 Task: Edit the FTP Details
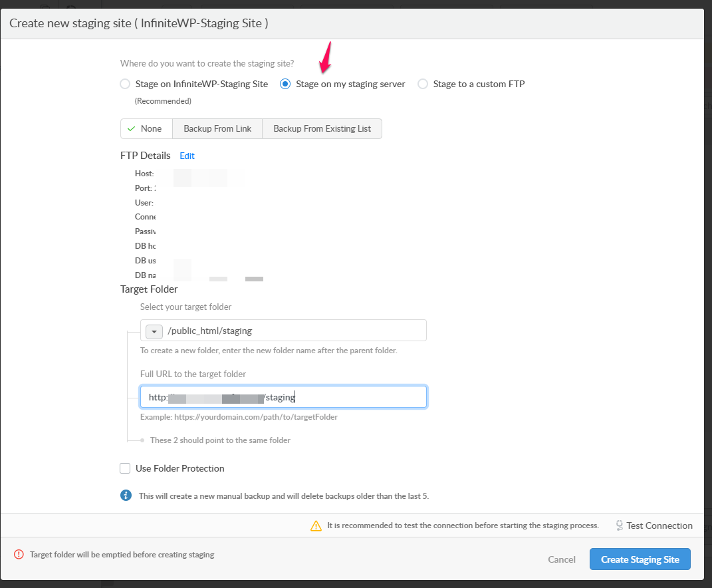187,156
